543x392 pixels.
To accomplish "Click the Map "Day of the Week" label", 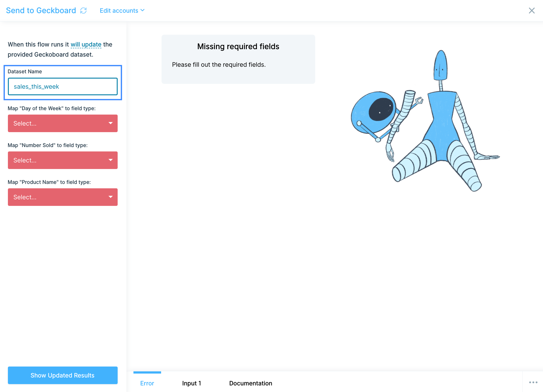I will coord(52,108).
